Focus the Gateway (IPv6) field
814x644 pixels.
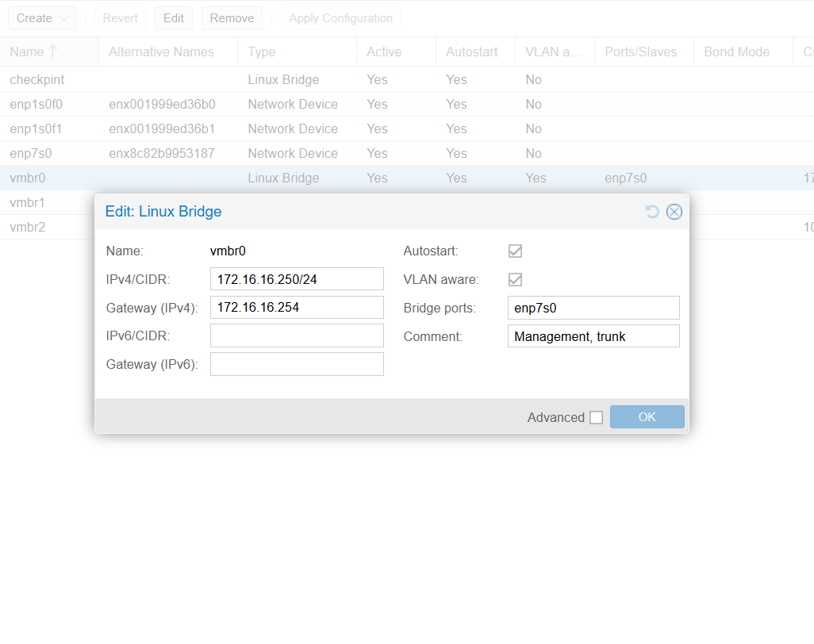tap(297, 364)
